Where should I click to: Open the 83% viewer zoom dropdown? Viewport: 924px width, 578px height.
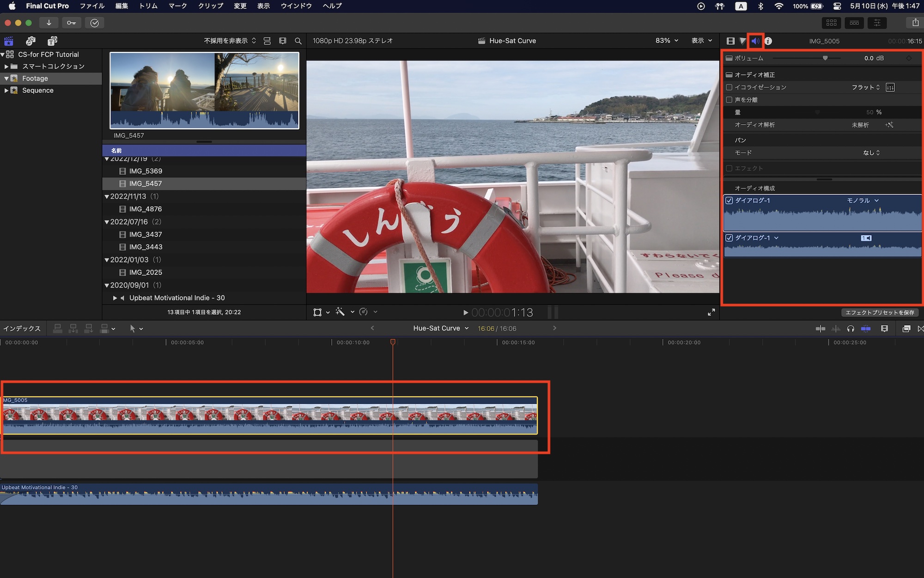pyautogui.click(x=666, y=41)
